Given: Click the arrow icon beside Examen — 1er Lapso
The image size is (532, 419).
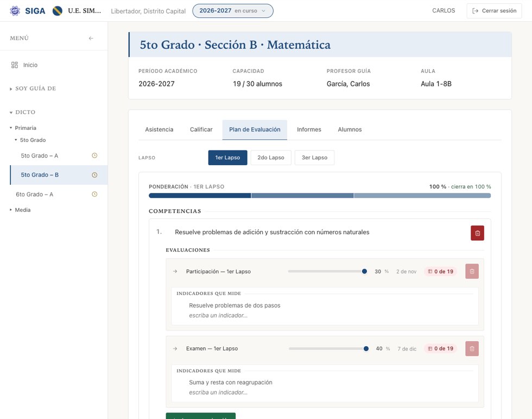Looking at the screenshot, I should 175,349.
